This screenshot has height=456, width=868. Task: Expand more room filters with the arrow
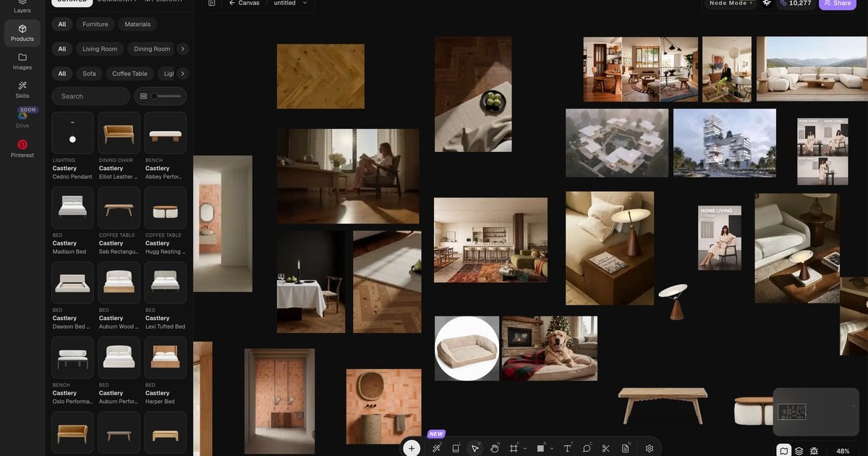pos(182,48)
